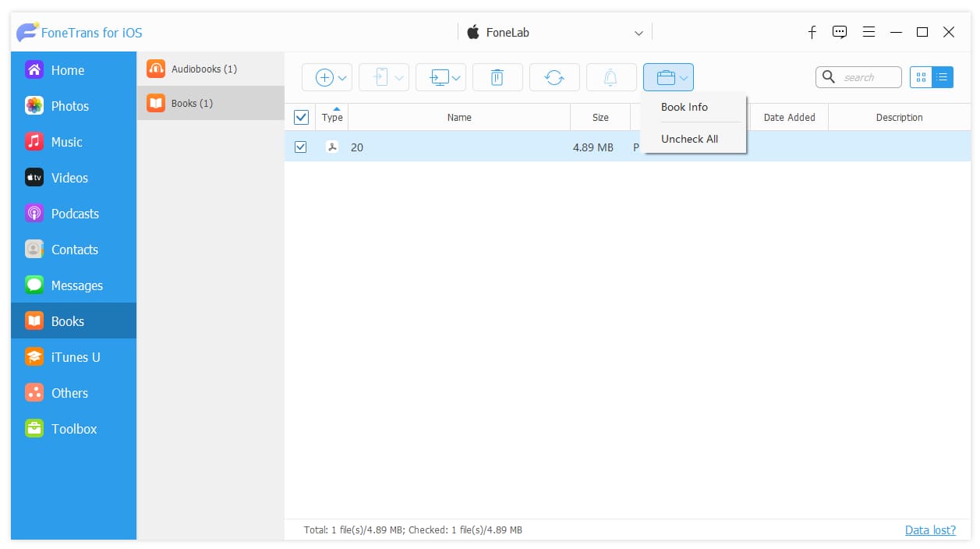Expand the Add (plus) dropdown
Viewport: 980px width, 549px height.
(x=327, y=77)
